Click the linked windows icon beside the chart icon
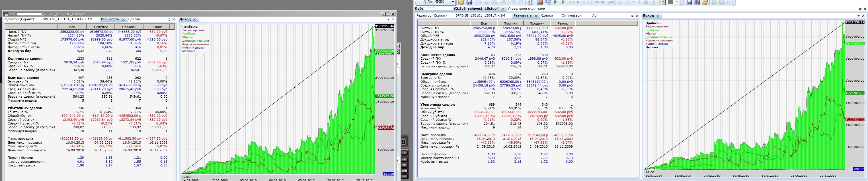Screen dimensions: 868x181 (x=548, y=2)
